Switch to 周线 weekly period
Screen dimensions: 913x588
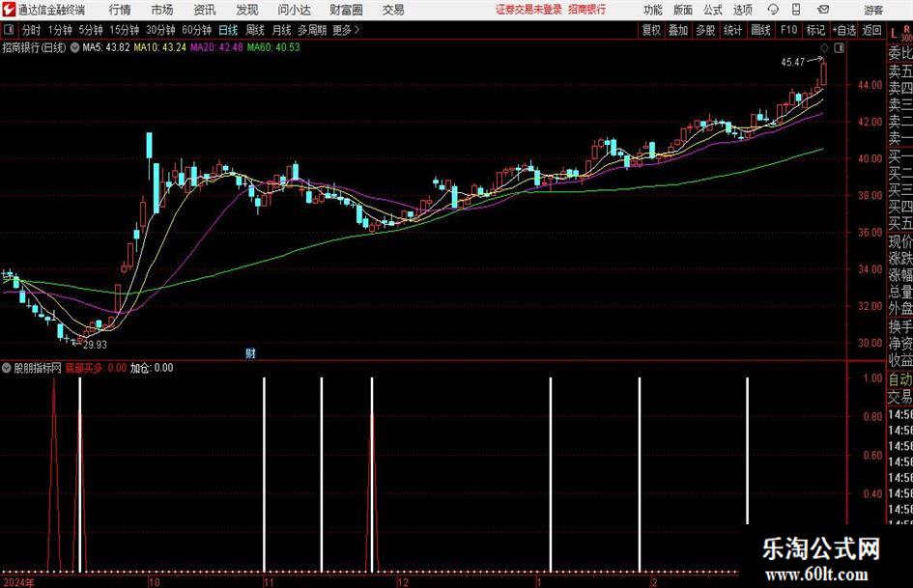point(255,30)
